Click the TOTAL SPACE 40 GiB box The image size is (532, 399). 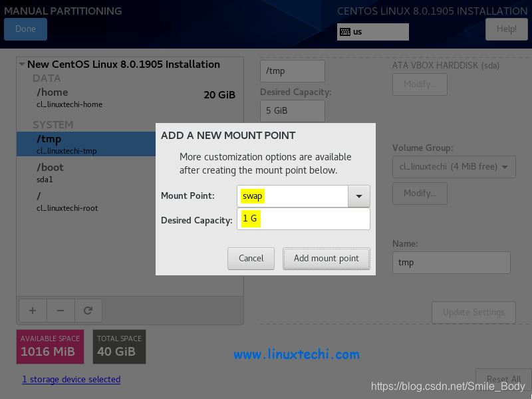(120, 346)
